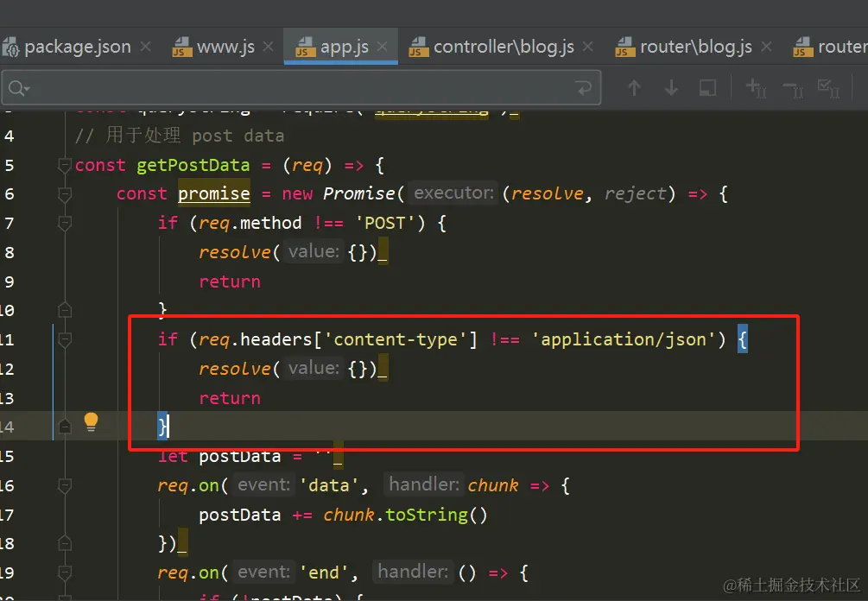The image size is (868, 601).
Task: Fold the POST method if-block on line 7
Action: 65,223
